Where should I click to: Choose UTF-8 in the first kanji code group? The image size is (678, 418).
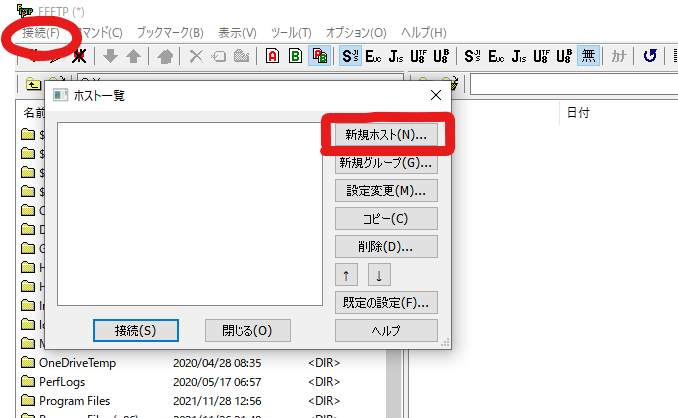418,56
